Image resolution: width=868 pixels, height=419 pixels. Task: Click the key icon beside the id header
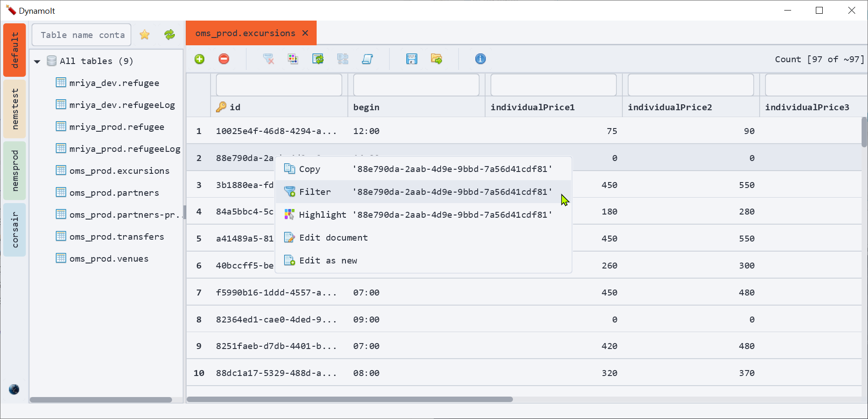tap(221, 107)
